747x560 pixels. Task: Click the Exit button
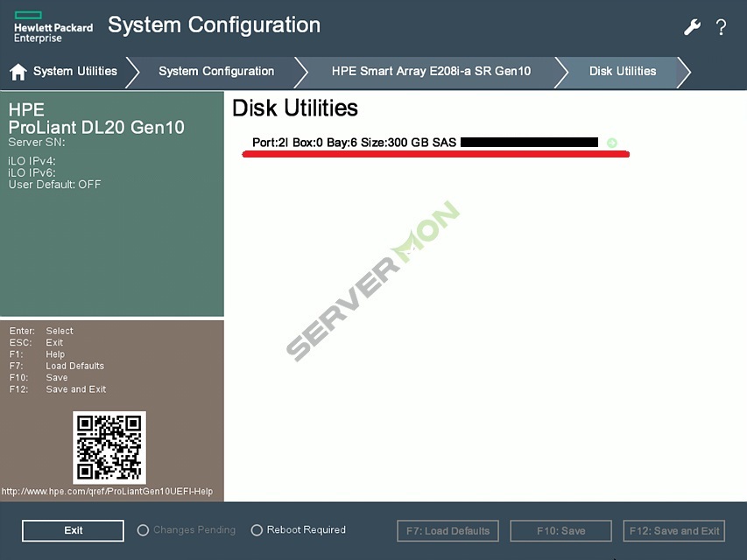click(x=73, y=530)
